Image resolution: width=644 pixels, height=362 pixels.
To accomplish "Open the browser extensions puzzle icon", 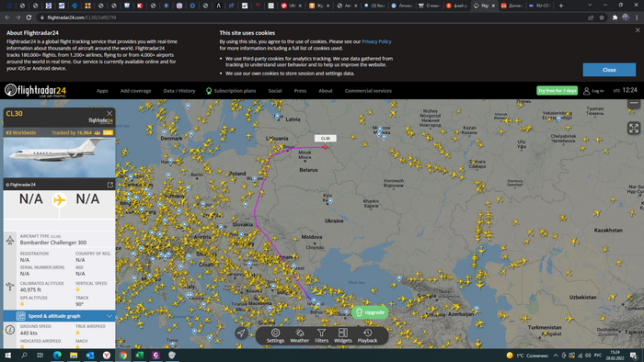I will click(x=615, y=17).
